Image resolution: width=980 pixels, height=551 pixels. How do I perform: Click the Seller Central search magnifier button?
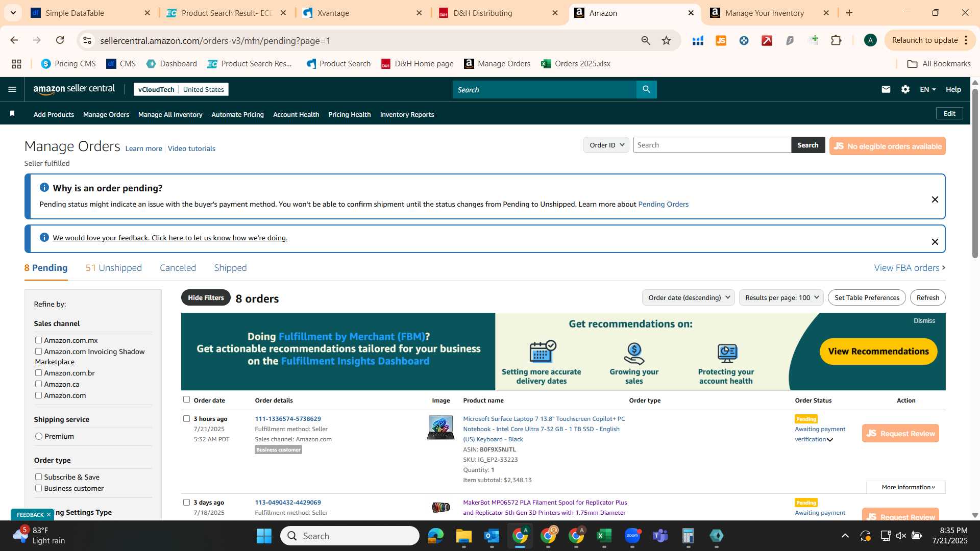click(x=646, y=89)
